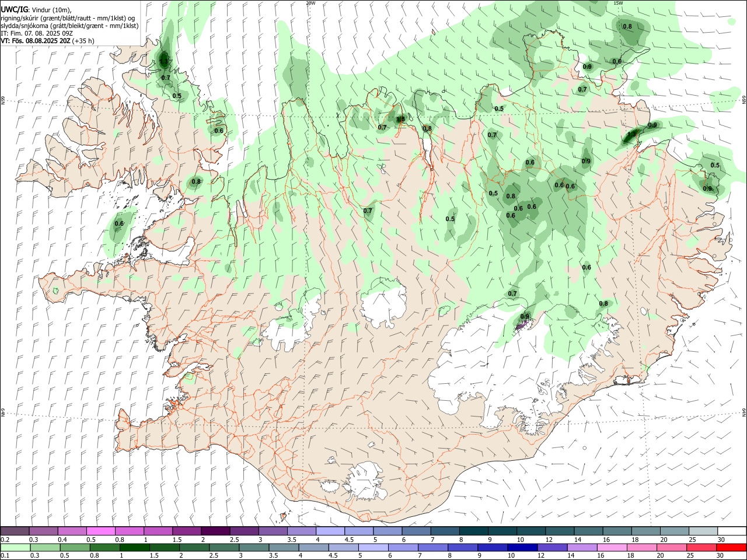
Task: Click the '15W' longitude label
Action: pos(618,3)
